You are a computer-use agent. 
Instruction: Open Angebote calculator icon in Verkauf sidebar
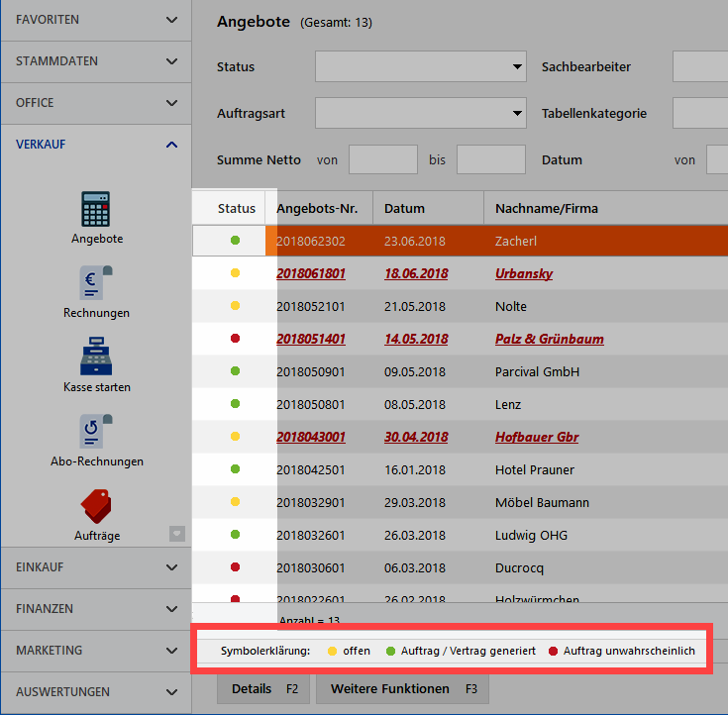96,209
